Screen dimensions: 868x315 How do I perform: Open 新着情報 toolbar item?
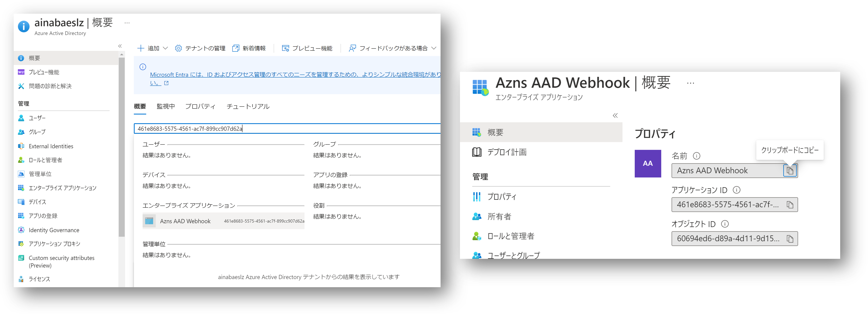tap(249, 49)
